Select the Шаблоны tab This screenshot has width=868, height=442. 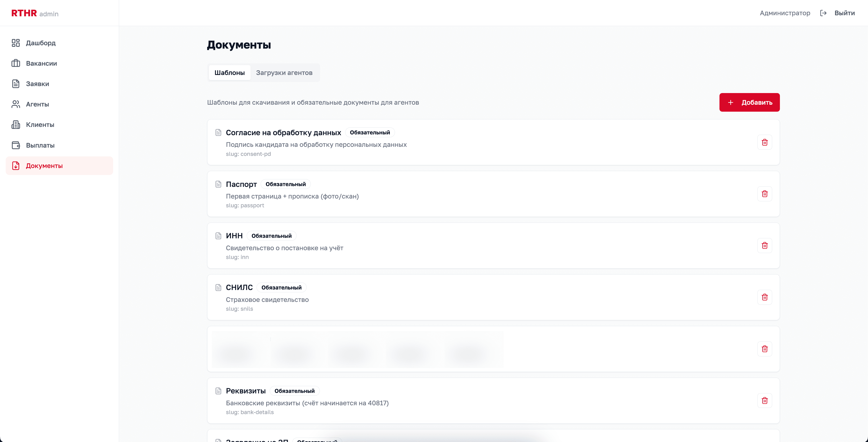(x=229, y=72)
